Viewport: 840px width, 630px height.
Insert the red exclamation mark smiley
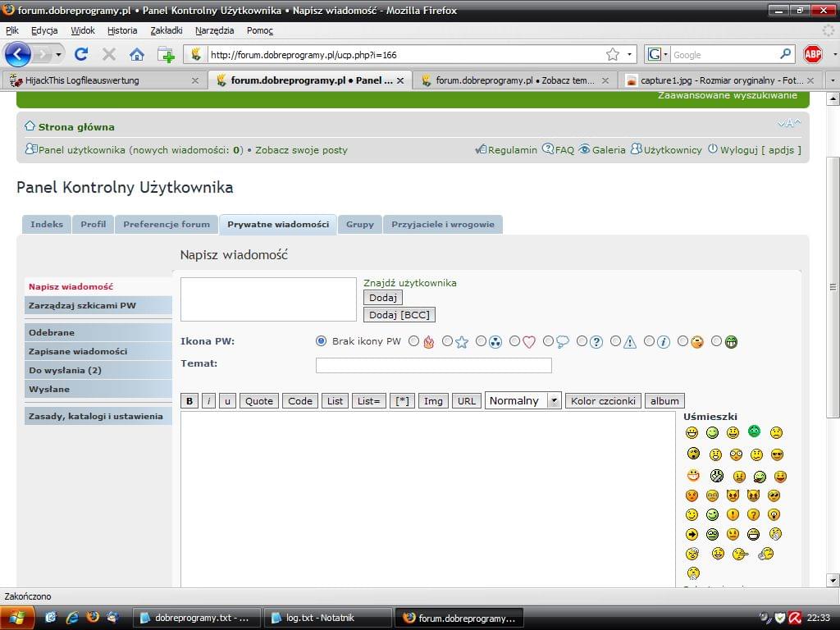733,515
